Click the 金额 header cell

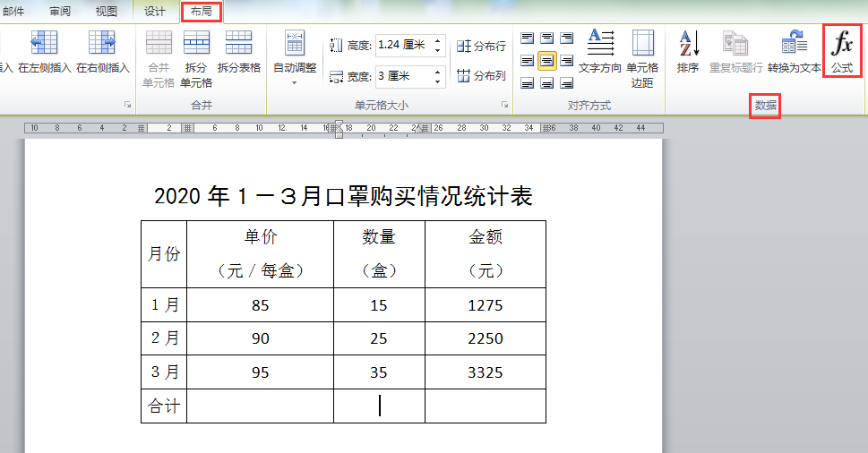click(486, 254)
